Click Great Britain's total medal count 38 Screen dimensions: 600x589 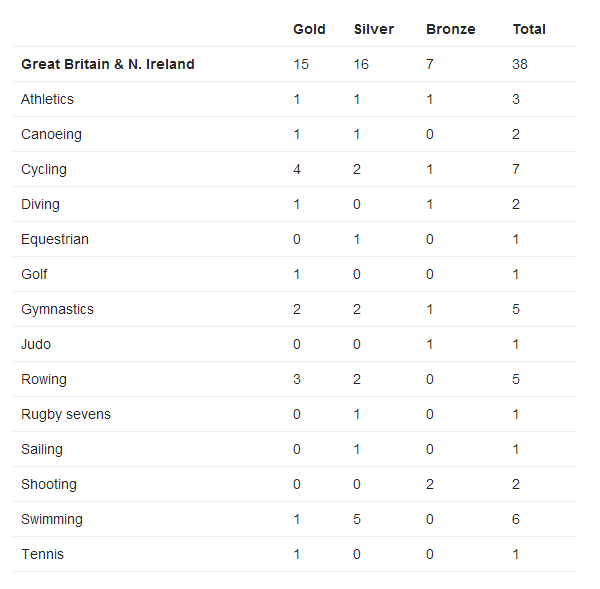tap(520, 64)
